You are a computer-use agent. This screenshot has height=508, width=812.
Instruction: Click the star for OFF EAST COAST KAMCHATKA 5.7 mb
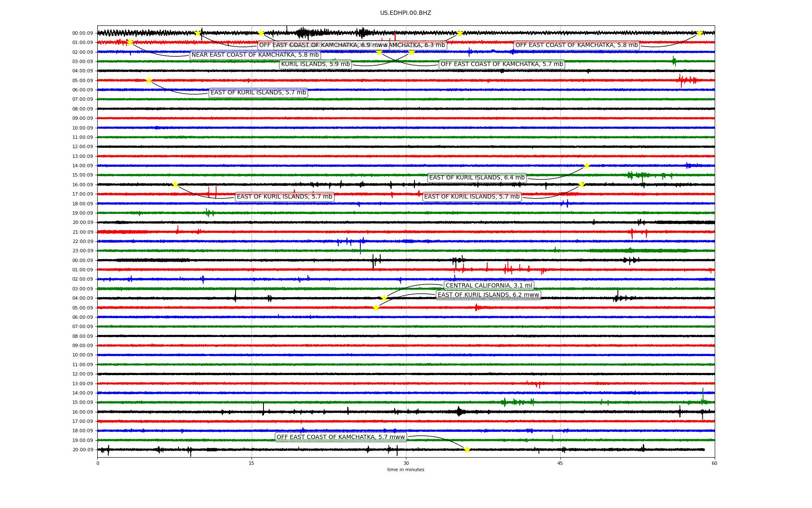(379, 52)
